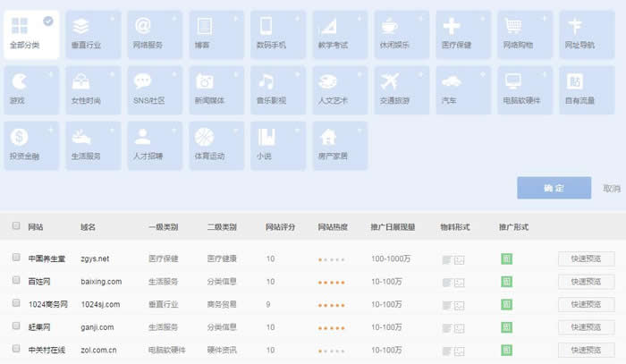Click the green 图 badge for 1024商务网
Image resolution: width=626 pixels, height=364 pixels.
click(506, 304)
